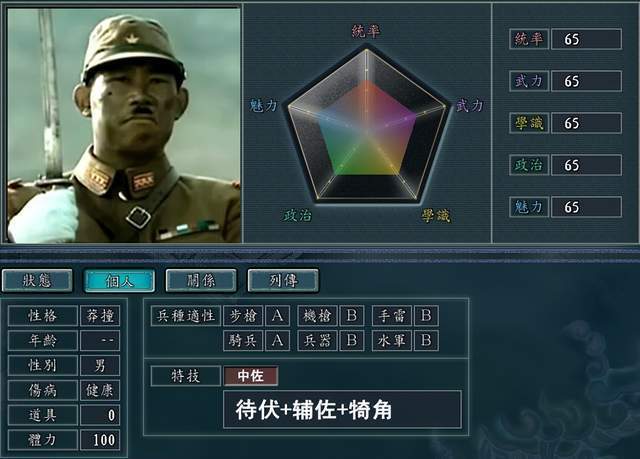
Task: Click the 手雷 aptitude grade B
Action: [x=427, y=315]
